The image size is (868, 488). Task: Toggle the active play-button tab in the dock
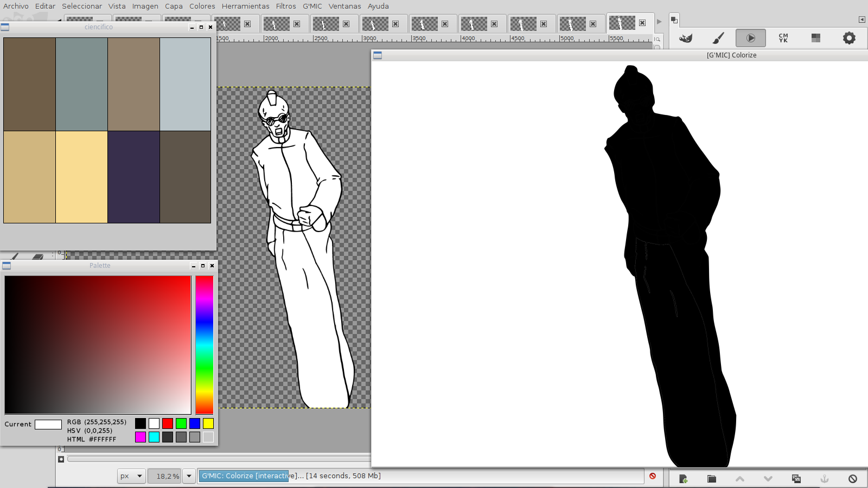(x=750, y=38)
